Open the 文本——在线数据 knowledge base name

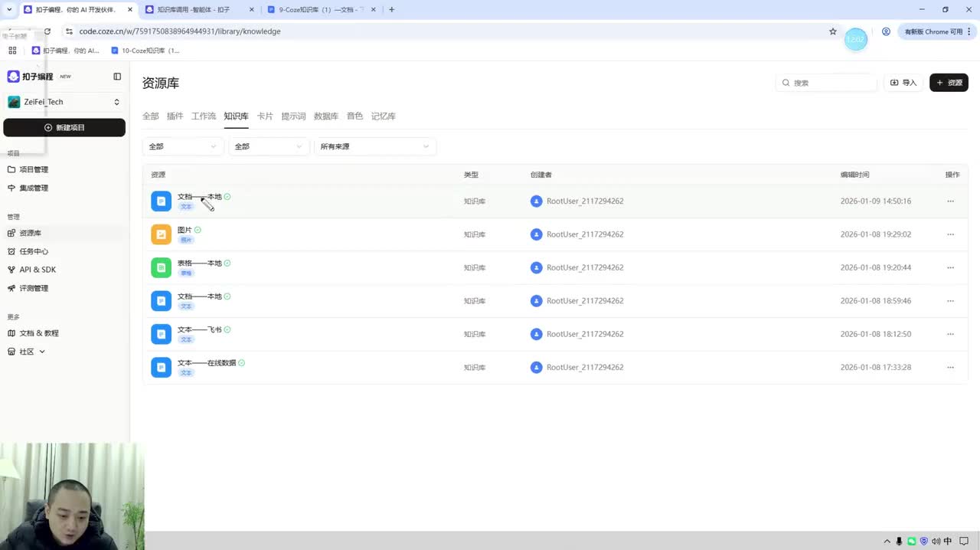(207, 363)
